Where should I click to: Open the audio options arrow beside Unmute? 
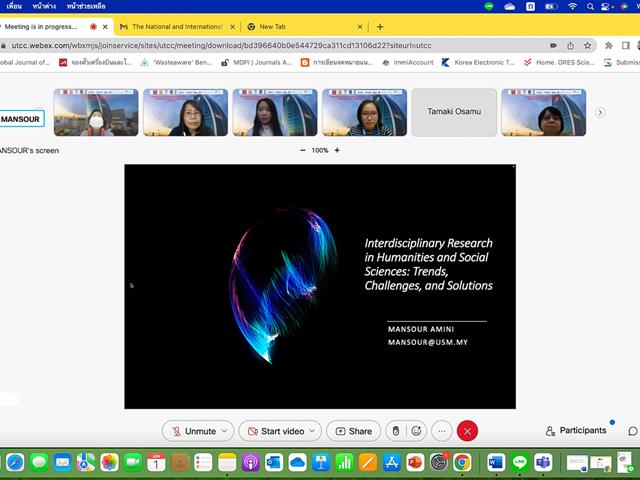pyautogui.click(x=225, y=431)
